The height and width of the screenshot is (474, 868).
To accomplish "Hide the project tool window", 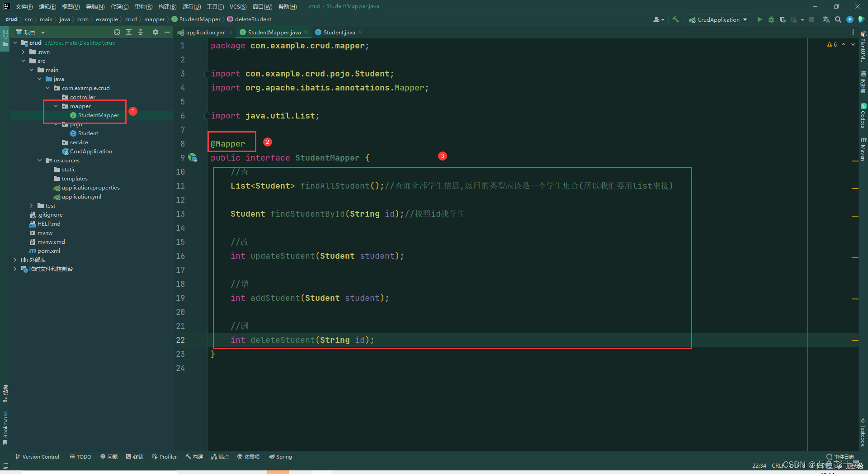I will point(167,32).
